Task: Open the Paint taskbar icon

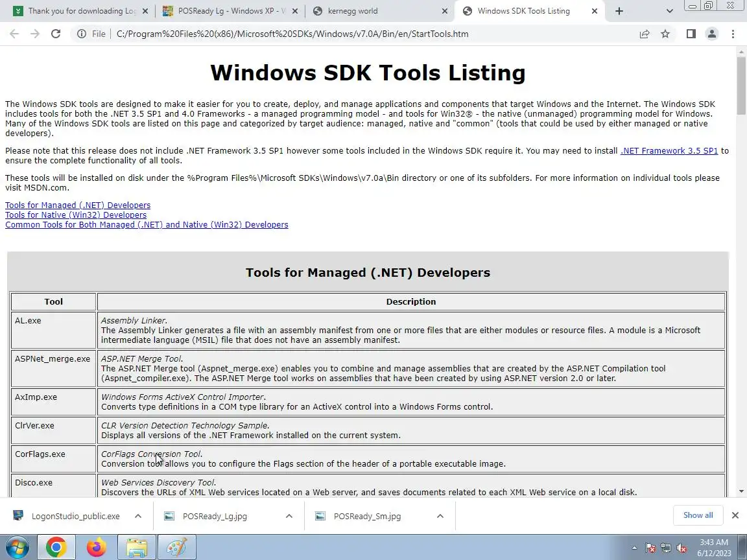Action: 177,547
